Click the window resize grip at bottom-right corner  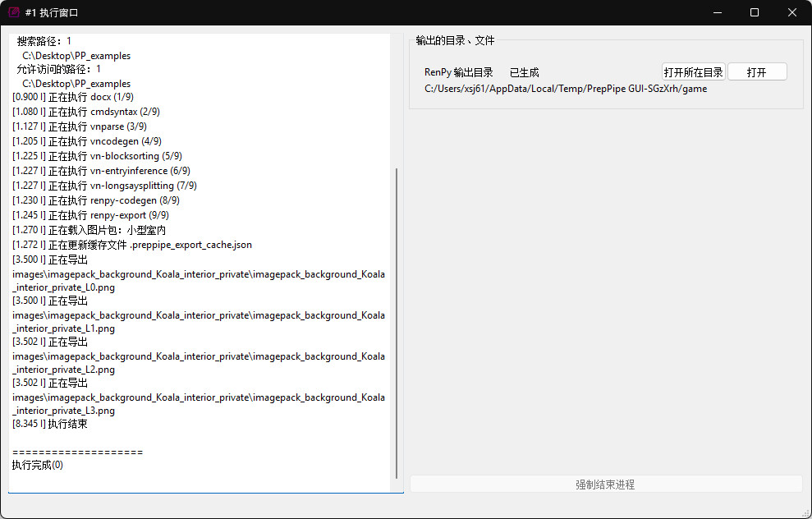pyautogui.click(x=805, y=512)
